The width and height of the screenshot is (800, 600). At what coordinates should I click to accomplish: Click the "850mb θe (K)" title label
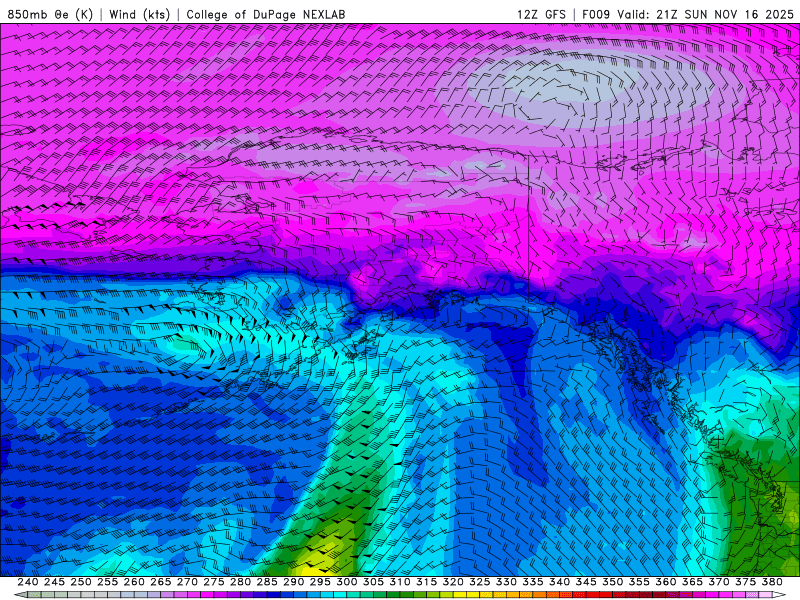[x=50, y=14]
